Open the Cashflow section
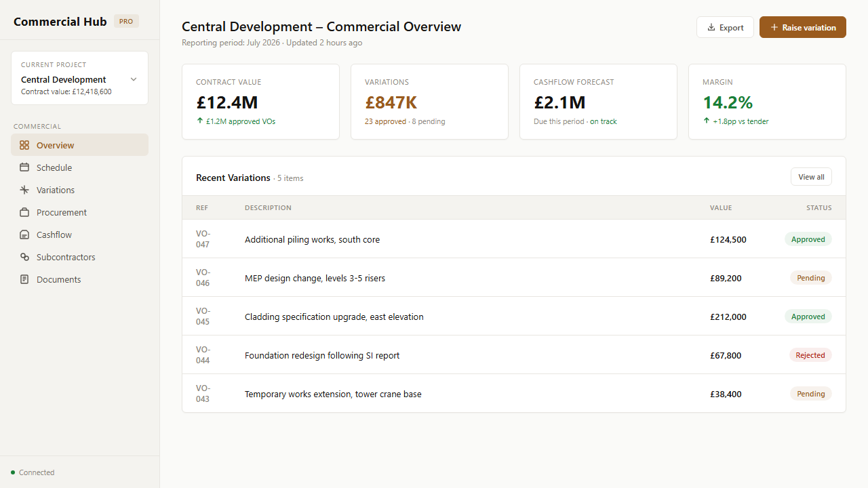 coord(79,235)
